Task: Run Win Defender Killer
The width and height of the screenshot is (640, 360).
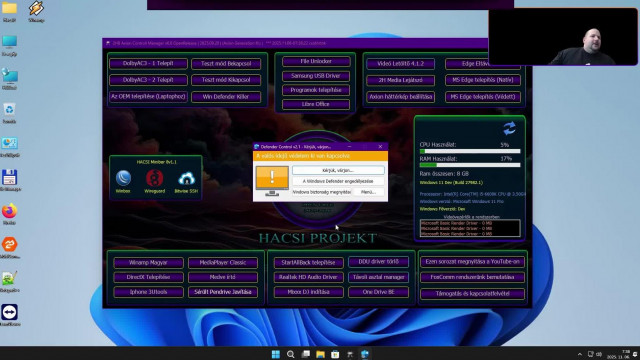Action: pos(226,97)
